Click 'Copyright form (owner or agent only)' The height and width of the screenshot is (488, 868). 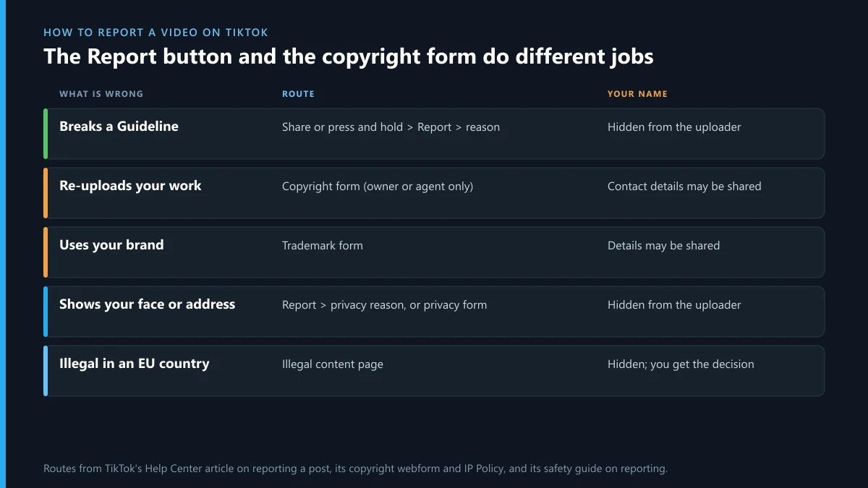378,187
